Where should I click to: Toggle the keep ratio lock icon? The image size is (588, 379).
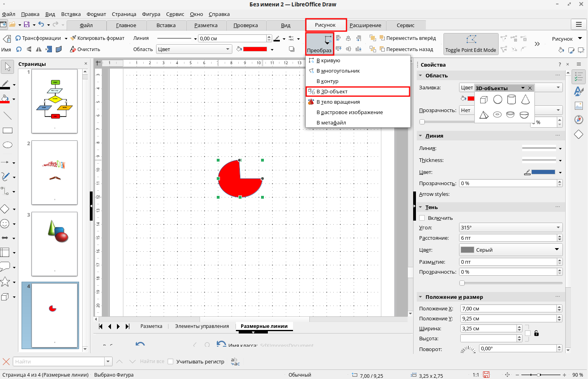point(537,333)
